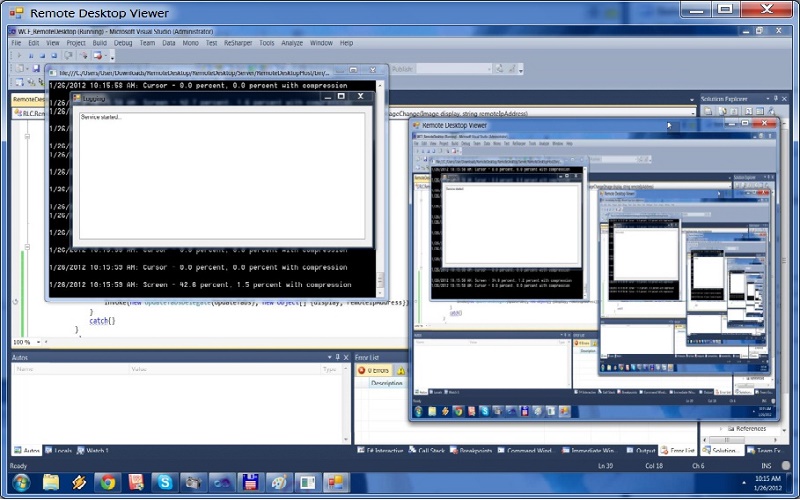Click the Stop Debugging icon
The height and width of the screenshot is (500, 800).
pyautogui.click(x=42, y=56)
